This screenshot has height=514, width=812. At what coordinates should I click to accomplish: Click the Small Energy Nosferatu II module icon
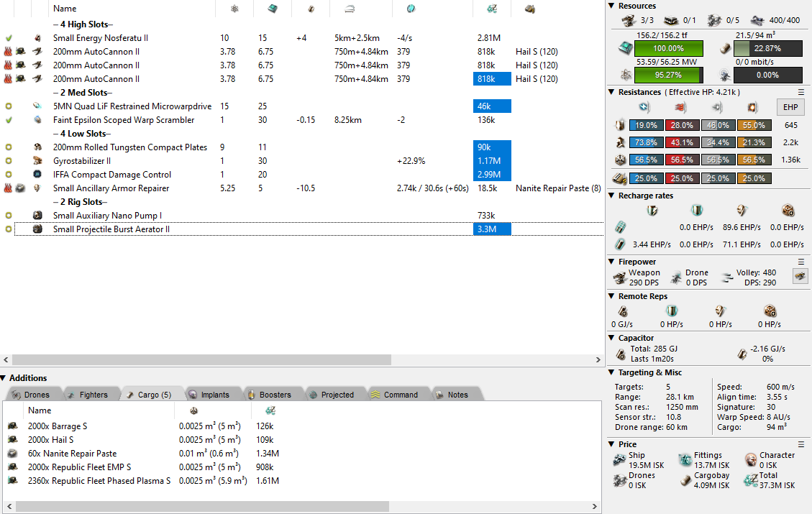pyautogui.click(x=37, y=38)
